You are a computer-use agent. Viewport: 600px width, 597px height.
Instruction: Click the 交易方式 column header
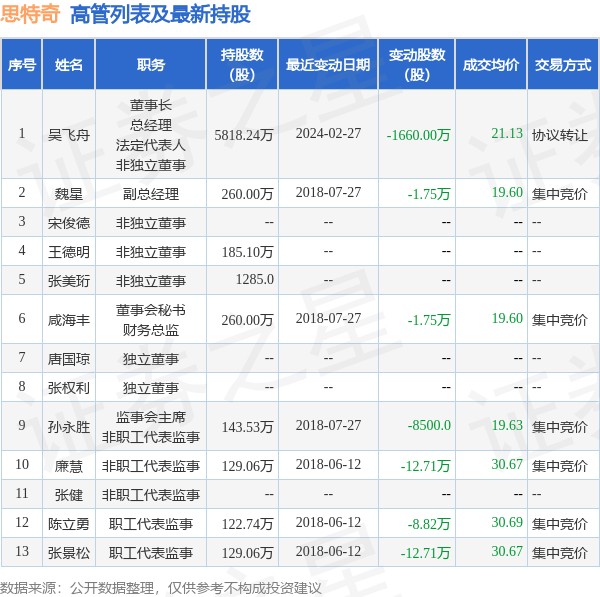pos(562,65)
